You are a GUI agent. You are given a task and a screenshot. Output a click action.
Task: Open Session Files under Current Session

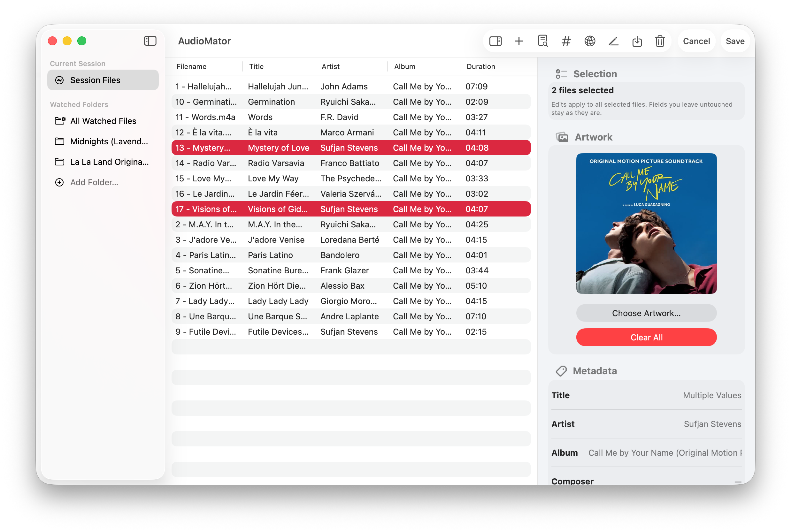[x=95, y=80]
